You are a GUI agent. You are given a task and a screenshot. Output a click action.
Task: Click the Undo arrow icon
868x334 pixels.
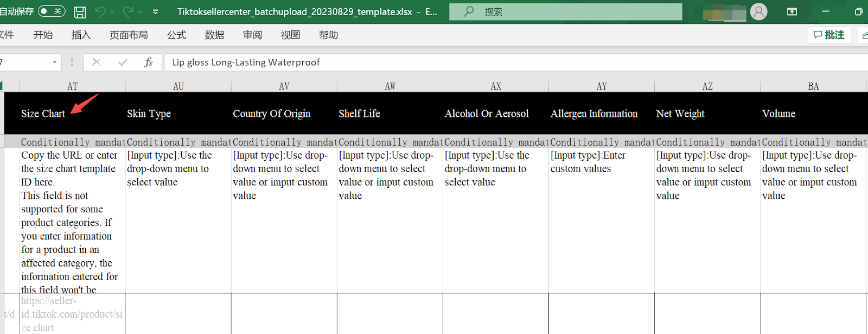click(100, 12)
